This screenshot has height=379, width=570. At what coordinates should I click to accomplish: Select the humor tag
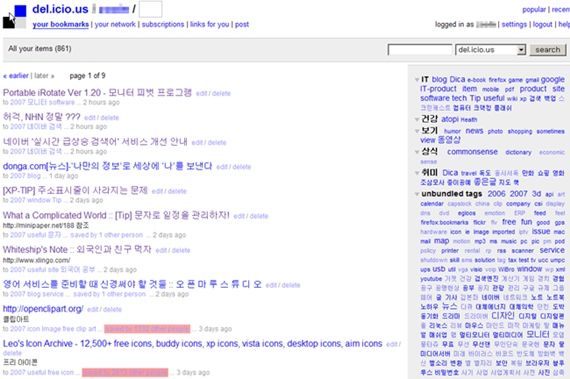pos(452,131)
